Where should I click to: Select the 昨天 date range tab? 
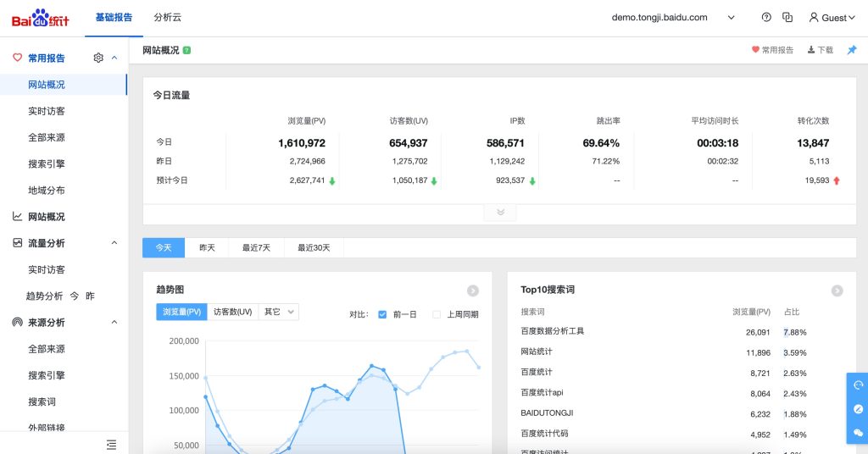click(x=207, y=247)
